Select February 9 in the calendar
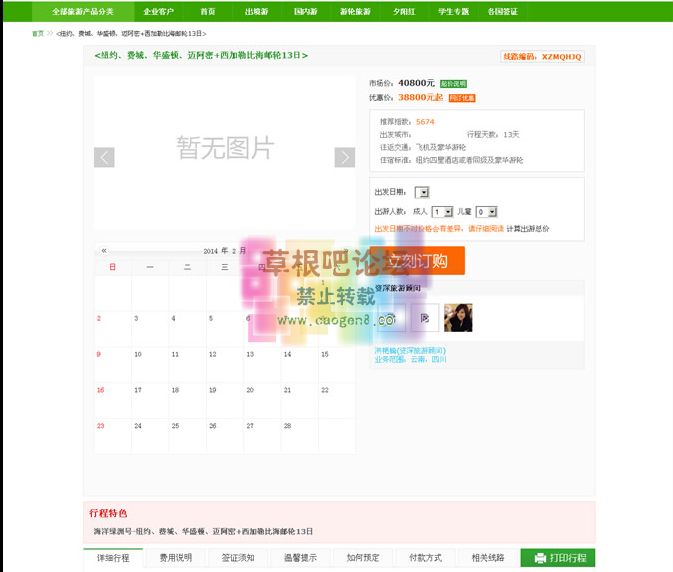Image resolution: width=673 pixels, height=572 pixels. pos(113,364)
